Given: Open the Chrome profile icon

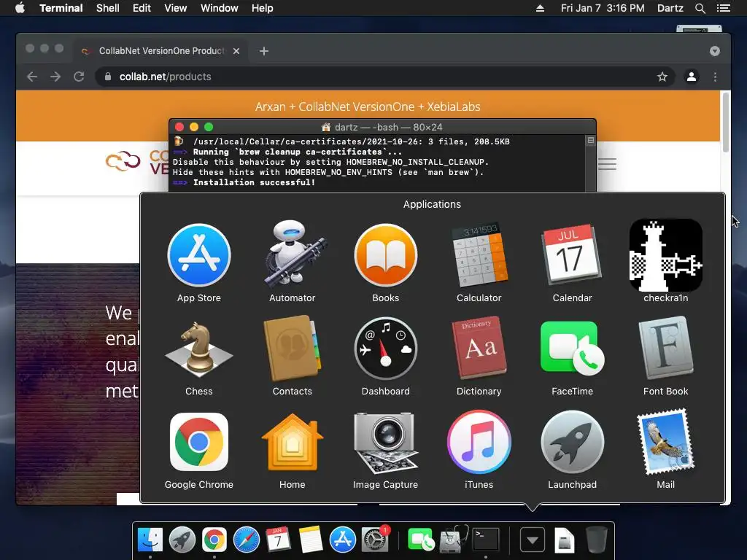Looking at the screenshot, I should 692,77.
